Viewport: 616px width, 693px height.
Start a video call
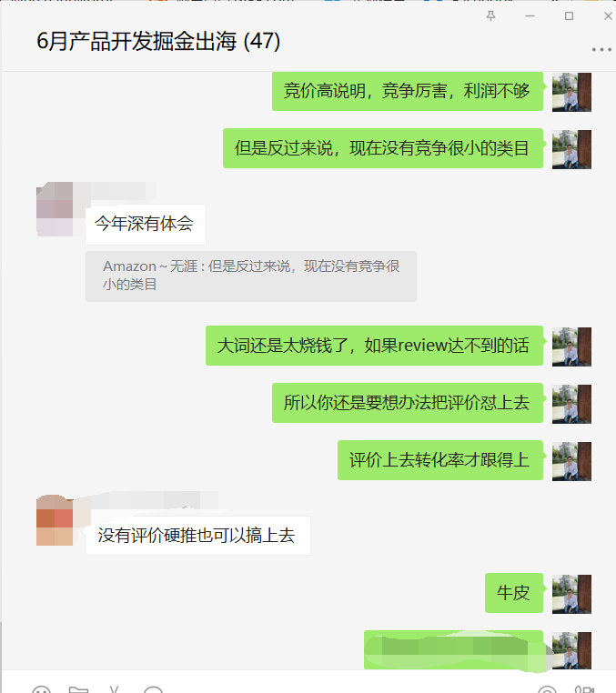(584, 689)
